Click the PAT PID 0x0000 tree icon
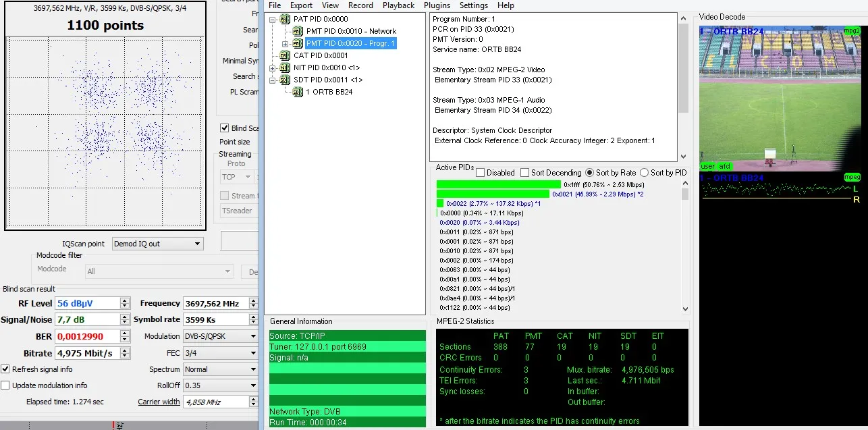The height and width of the screenshot is (430, 868). coord(284,20)
